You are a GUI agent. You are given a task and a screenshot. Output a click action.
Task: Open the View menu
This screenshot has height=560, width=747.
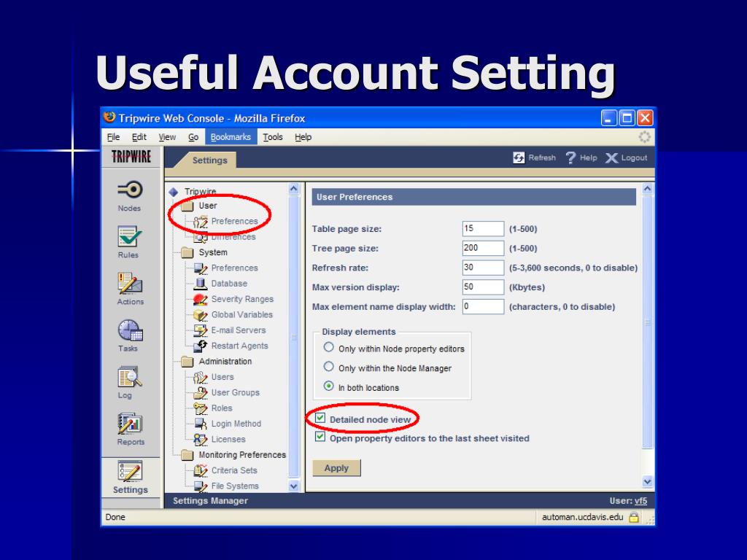[167, 137]
